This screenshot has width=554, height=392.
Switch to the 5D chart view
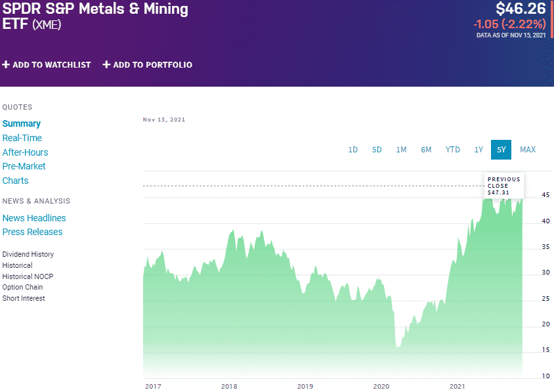(377, 150)
